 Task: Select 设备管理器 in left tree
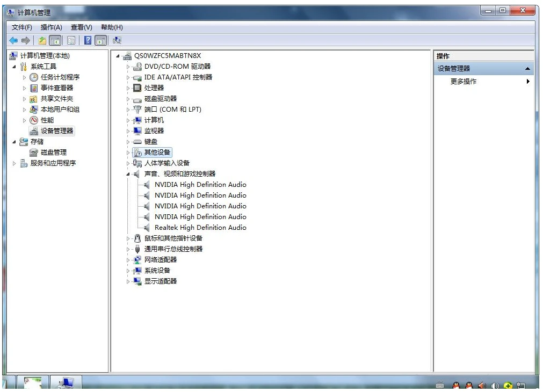[x=57, y=131]
